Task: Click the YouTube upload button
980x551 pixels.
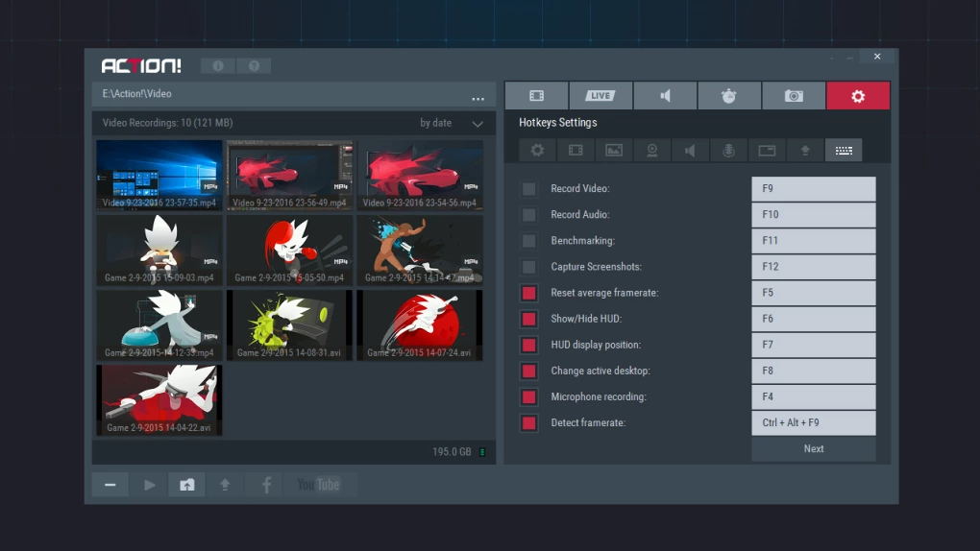Action: (x=318, y=485)
